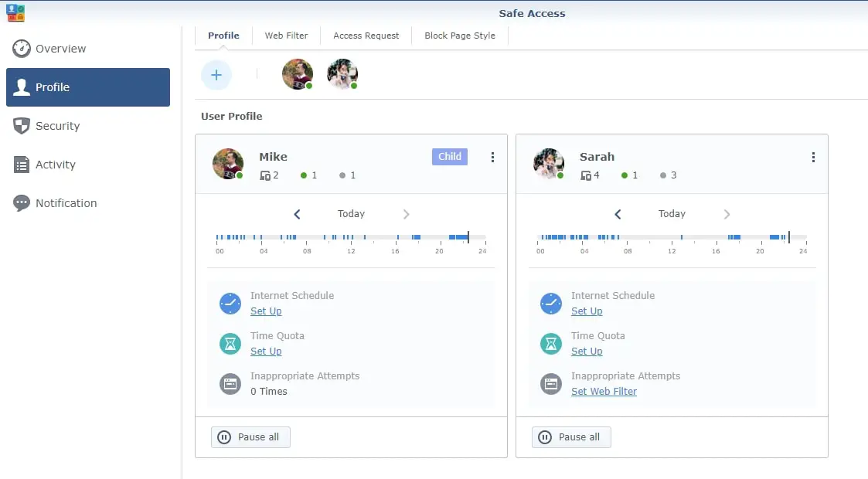868x479 pixels.
Task: Click the Child badge on Mike's card
Action: tap(450, 157)
